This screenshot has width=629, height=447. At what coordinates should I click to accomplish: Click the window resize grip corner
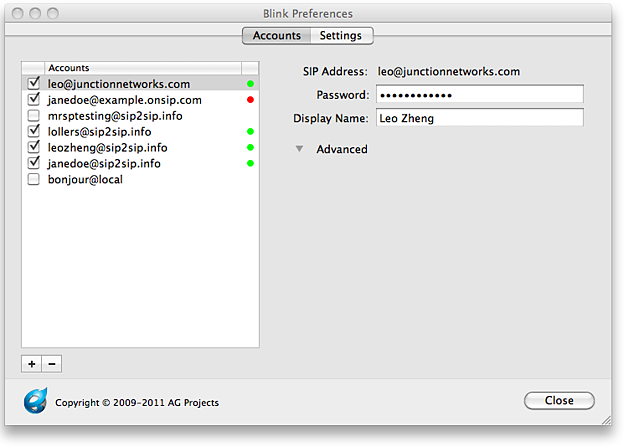tap(607, 420)
